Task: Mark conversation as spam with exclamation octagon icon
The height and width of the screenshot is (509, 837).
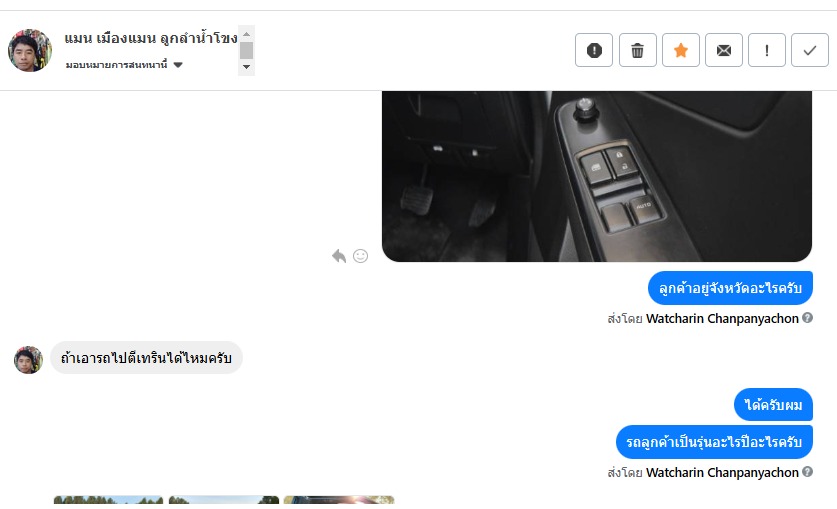Action: (x=594, y=50)
